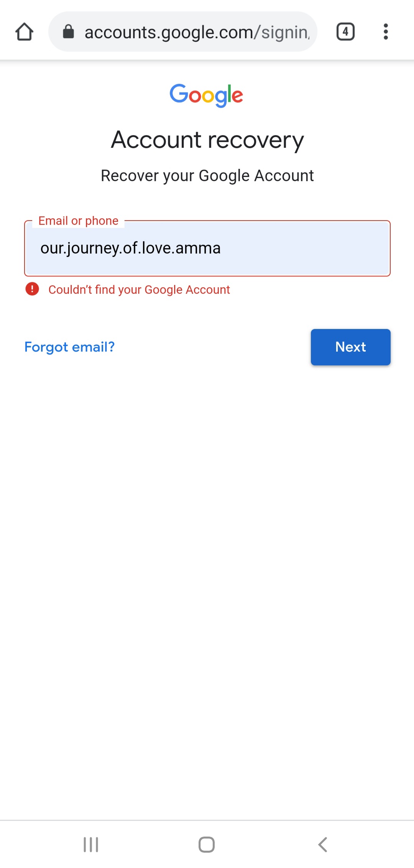The image size is (414, 868).
Task: Tap the red error exclamation icon
Action: [32, 289]
